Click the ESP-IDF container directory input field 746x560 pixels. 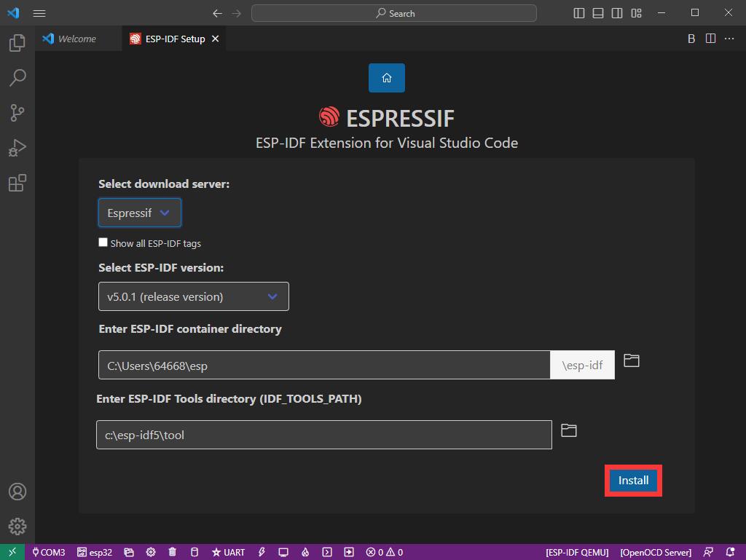pos(323,366)
